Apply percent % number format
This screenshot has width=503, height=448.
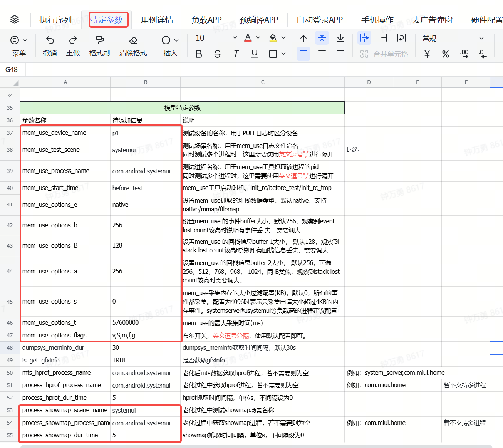(446, 54)
